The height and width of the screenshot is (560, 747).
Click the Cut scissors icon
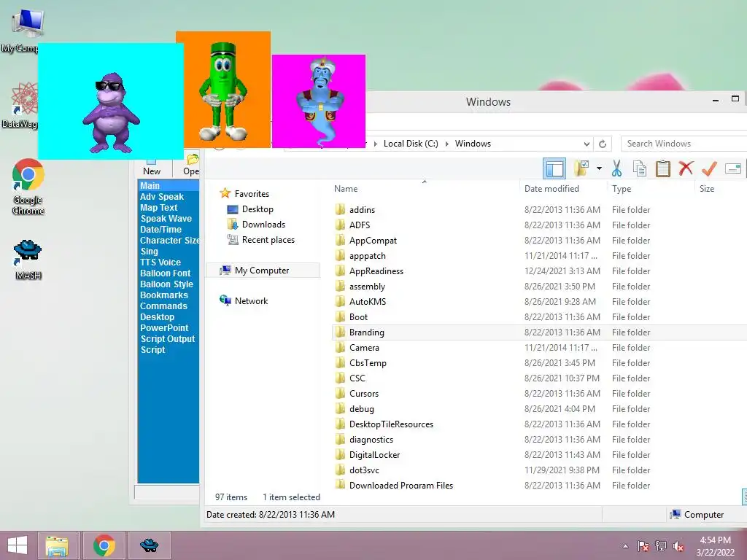pyautogui.click(x=616, y=168)
